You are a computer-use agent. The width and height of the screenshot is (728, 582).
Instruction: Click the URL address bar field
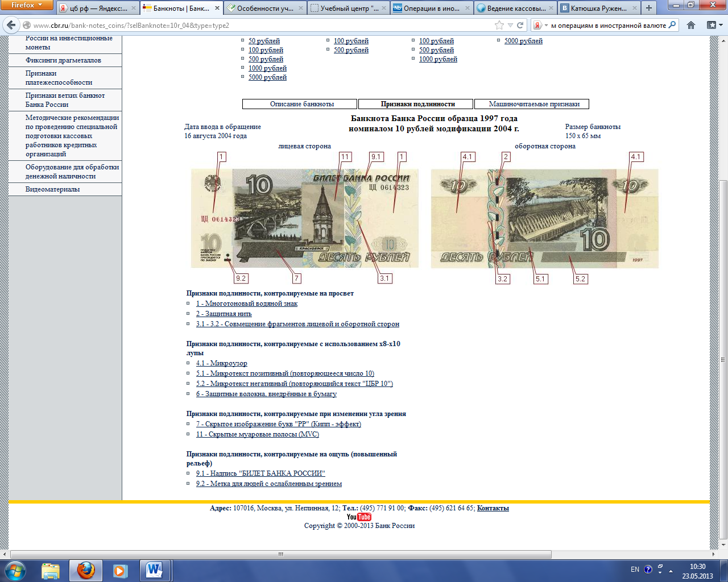[x=262, y=26]
